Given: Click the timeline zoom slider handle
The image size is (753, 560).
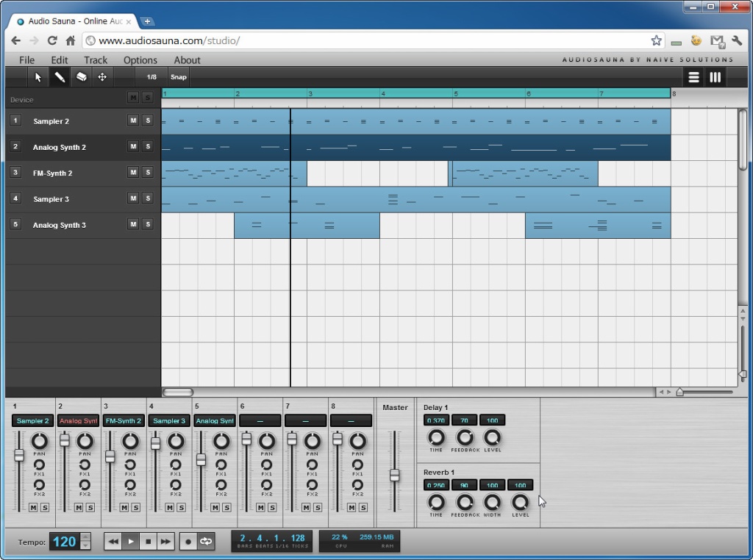Looking at the screenshot, I should (679, 392).
